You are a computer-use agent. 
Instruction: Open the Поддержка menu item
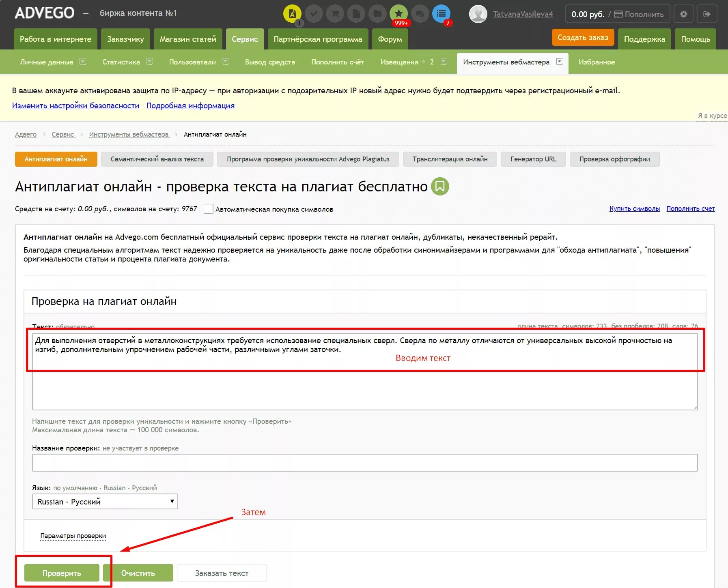[644, 39]
